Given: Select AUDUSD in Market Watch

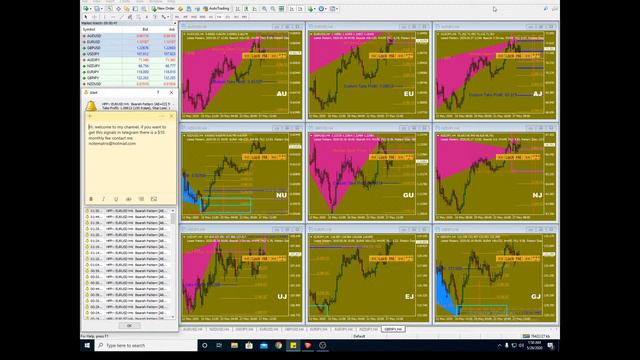Looking at the screenshot, I should point(129,36).
